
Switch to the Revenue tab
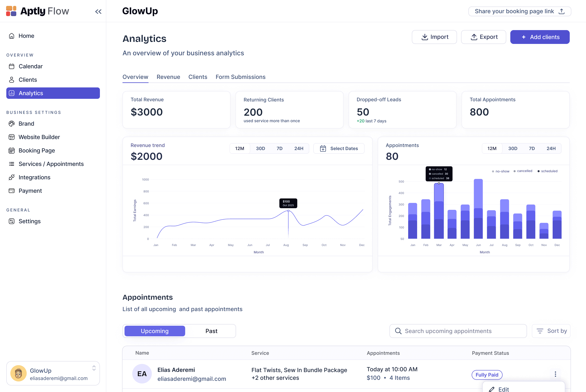pos(168,77)
